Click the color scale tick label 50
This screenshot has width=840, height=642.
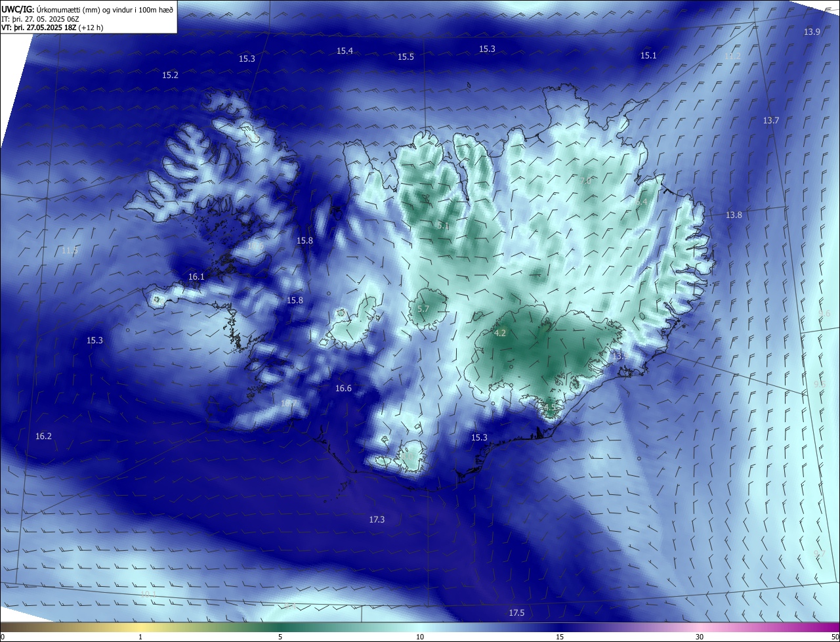pyautogui.click(x=835, y=637)
